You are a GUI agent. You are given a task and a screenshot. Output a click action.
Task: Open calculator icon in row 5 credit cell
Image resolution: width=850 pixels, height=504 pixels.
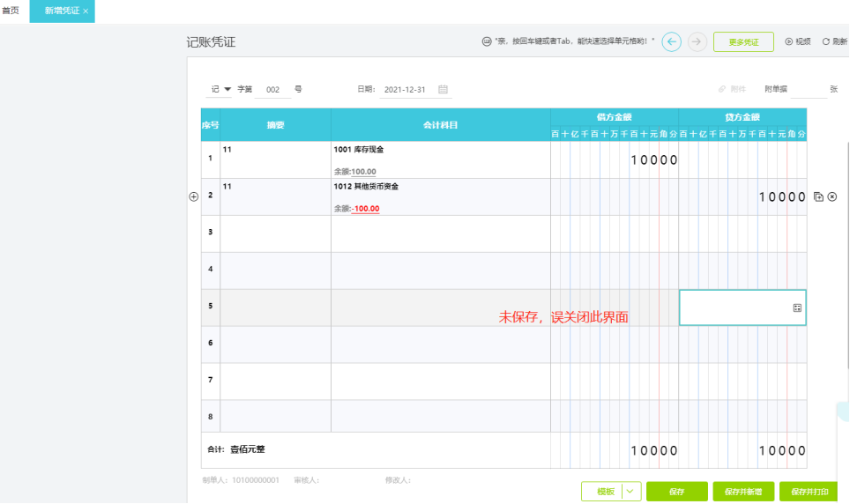[797, 308]
